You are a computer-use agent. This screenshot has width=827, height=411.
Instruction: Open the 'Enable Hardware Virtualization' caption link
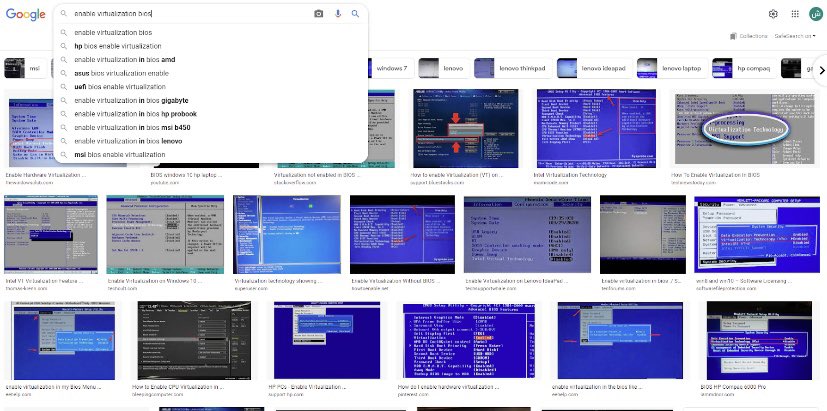45,175
